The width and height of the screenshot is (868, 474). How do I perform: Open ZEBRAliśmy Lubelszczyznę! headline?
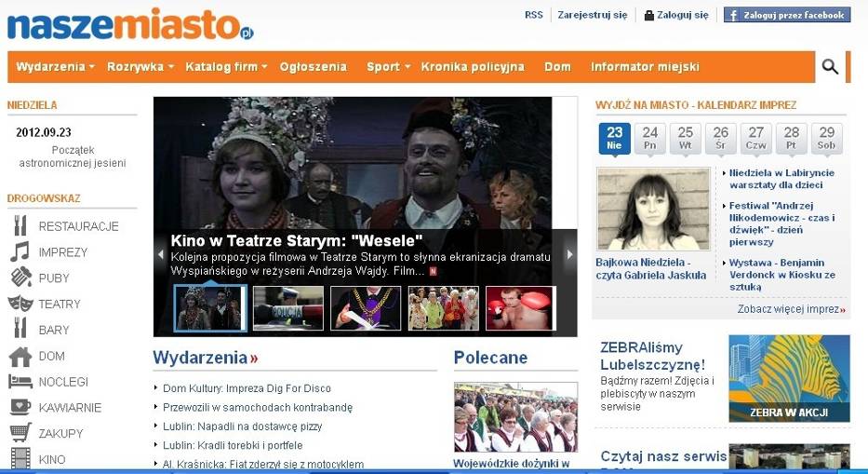coord(653,356)
